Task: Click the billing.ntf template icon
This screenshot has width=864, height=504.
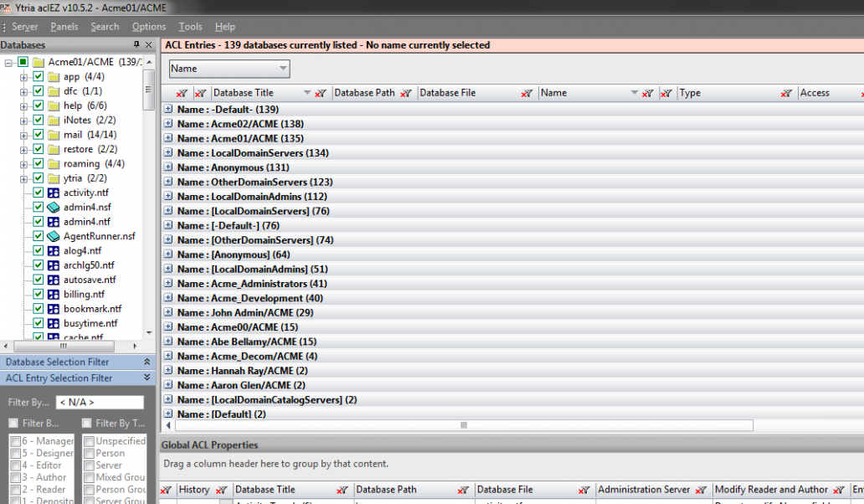Action: [54, 294]
